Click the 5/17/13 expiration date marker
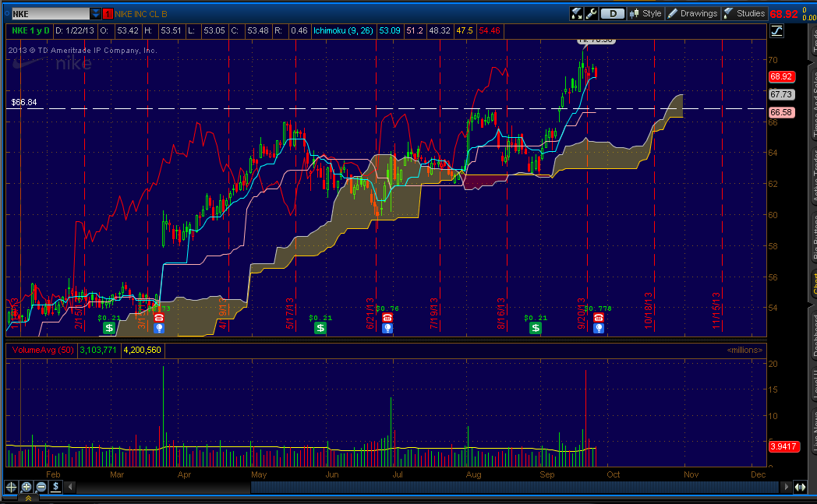This screenshot has width=817, height=504. (x=290, y=313)
